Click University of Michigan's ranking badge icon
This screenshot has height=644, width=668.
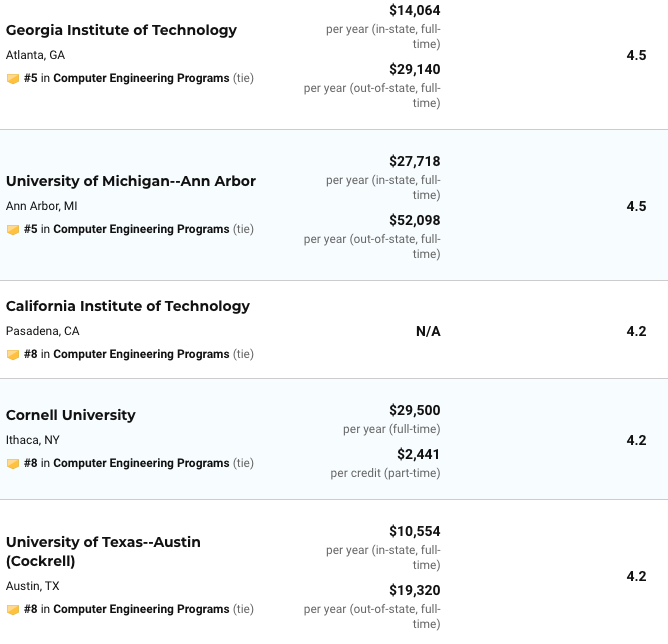click(x=13, y=229)
